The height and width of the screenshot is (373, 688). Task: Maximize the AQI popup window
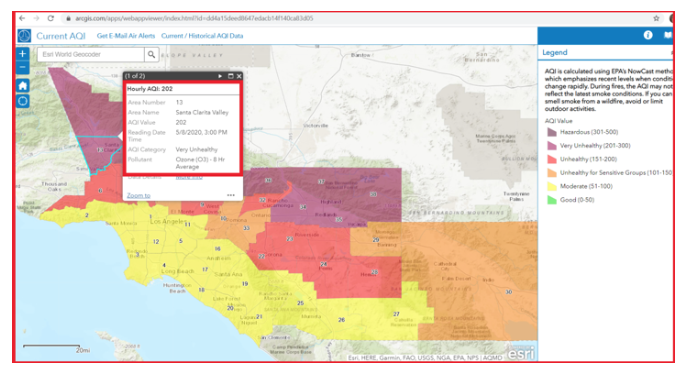pyautogui.click(x=231, y=76)
